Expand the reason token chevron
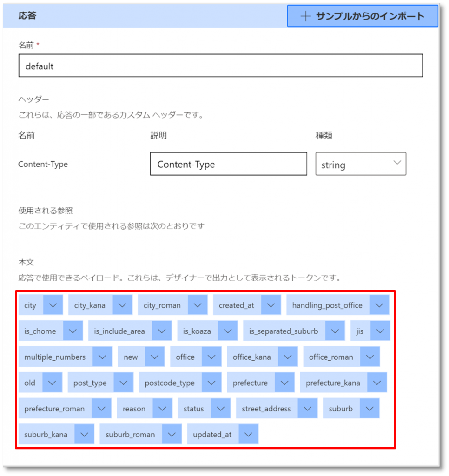 [162, 408]
